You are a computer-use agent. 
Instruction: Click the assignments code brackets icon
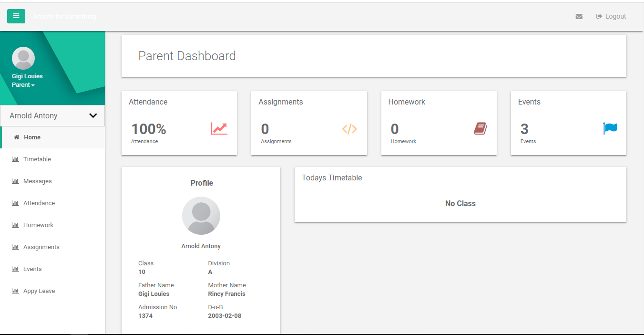[x=349, y=129]
